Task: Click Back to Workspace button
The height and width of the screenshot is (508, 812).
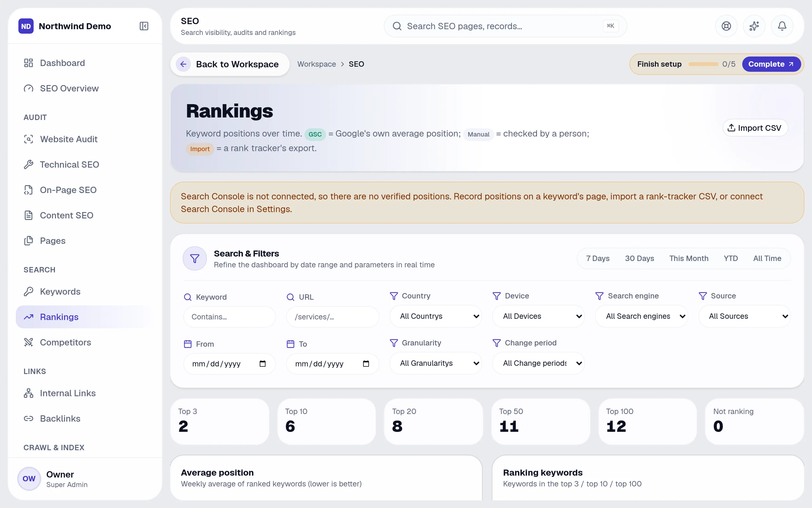Action: tap(230, 64)
